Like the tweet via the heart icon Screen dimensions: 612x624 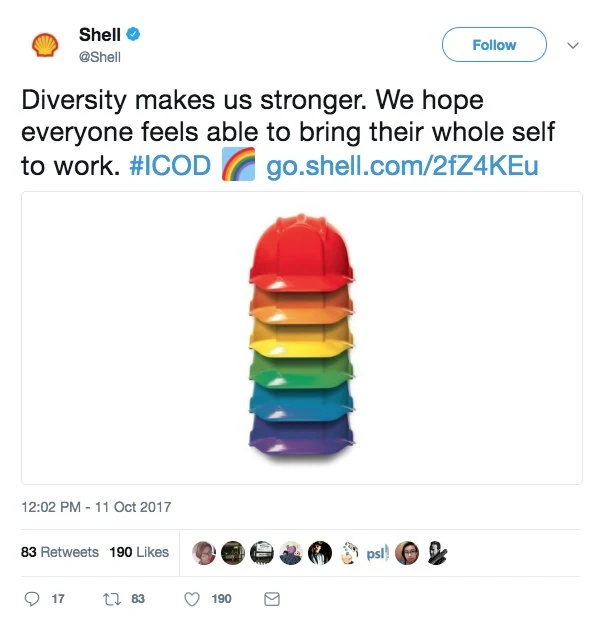tap(192, 599)
